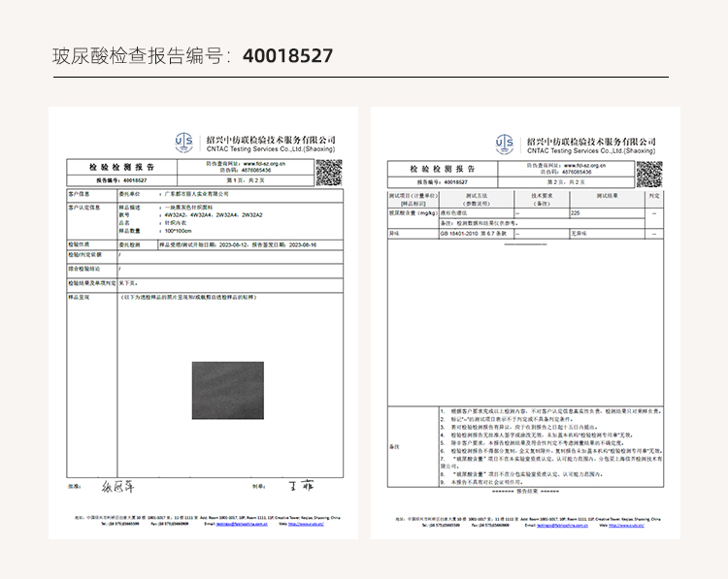Screen dimensions: 728x579
Task: Click the test result value 225
Action: click(576, 211)
